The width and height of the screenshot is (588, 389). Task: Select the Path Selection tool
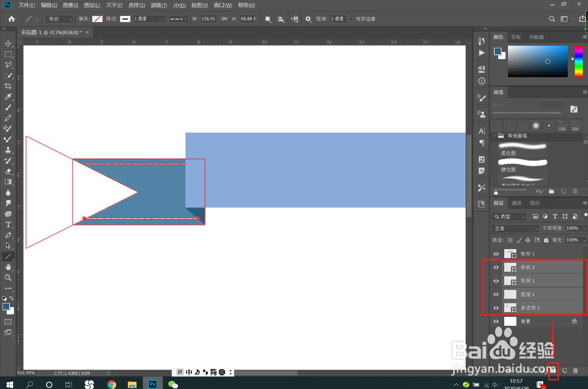tap(8, 246)
